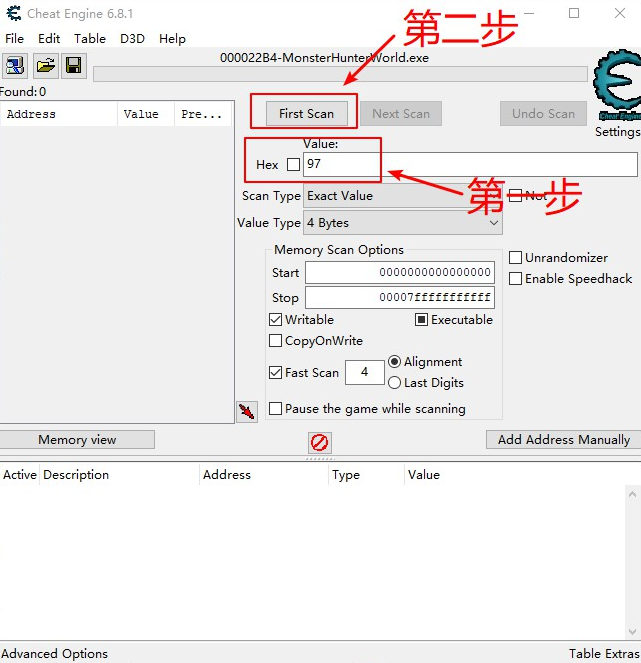Image resolution: width=641 pixels, height=663 pixels.
Task: Click the open process icon
Action: [15, 66]
